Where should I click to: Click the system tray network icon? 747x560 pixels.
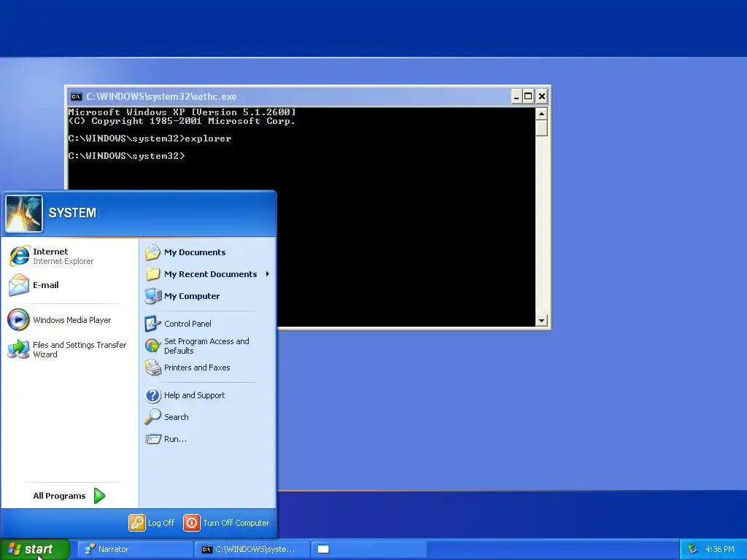pyautogui.click(x=692, y=550)
